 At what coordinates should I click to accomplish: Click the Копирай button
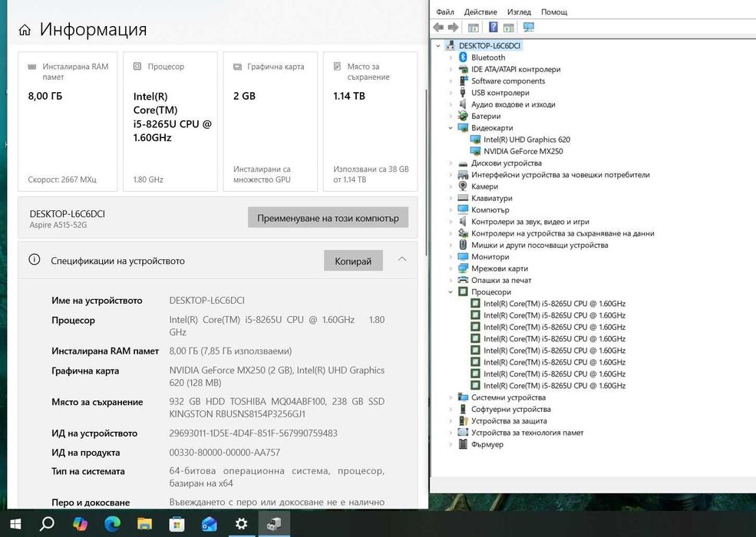click(x=353, y=261)
